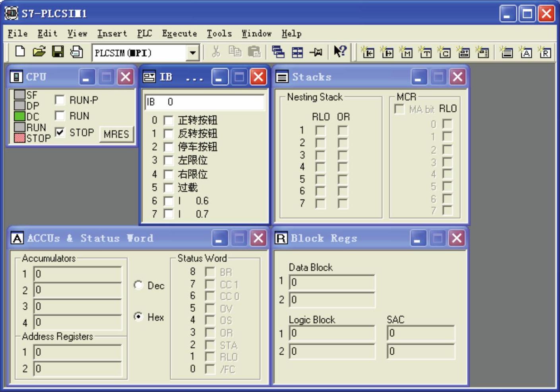
Task: Click the printer icon beside Save
Action: click(76, 52)
